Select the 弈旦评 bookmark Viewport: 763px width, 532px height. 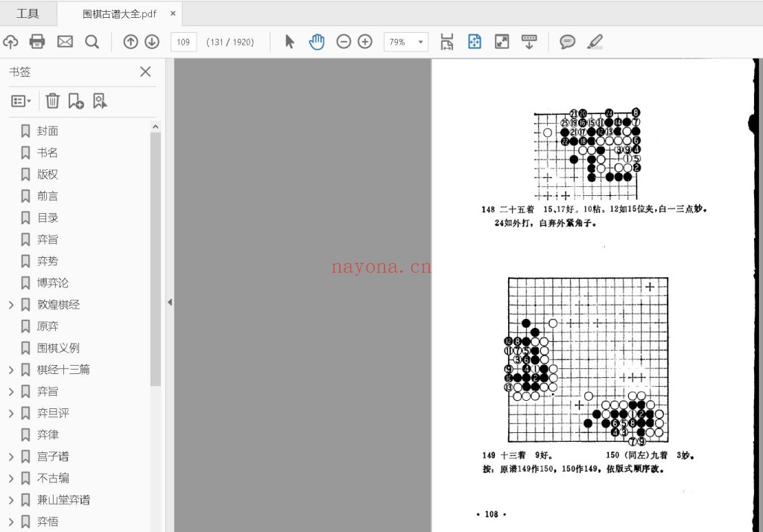coord(53,414)
